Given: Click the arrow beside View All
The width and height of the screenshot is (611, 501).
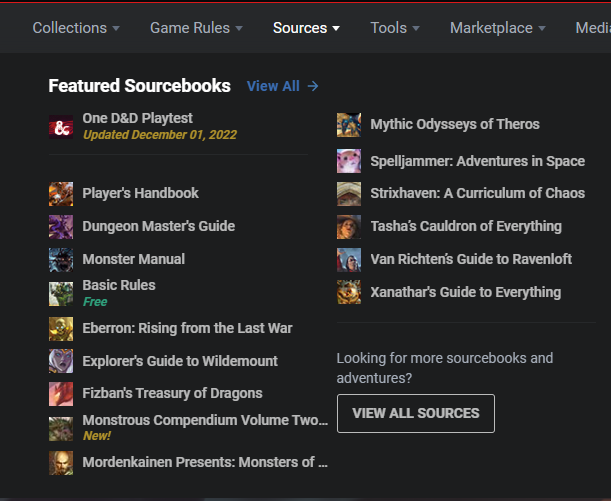Looking at the screenshot, I should (x=313, y=86).
